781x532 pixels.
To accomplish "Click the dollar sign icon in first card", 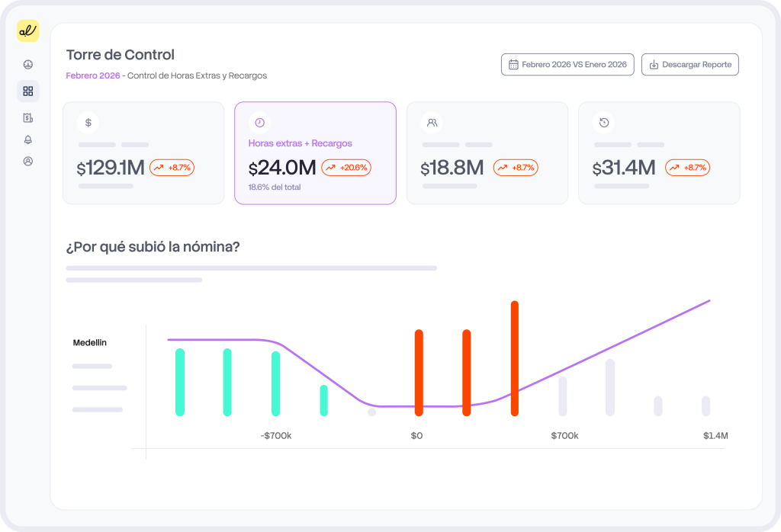I will [88, 122].
